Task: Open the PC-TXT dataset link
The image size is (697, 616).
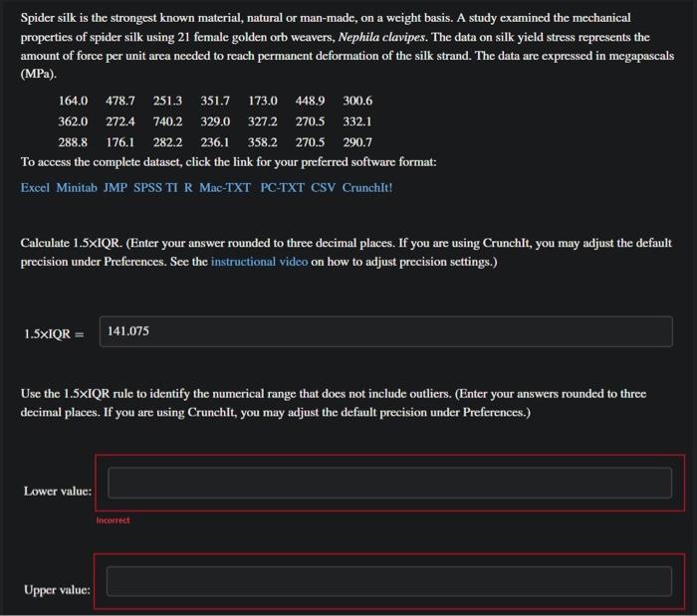Action: coord(282,188)
